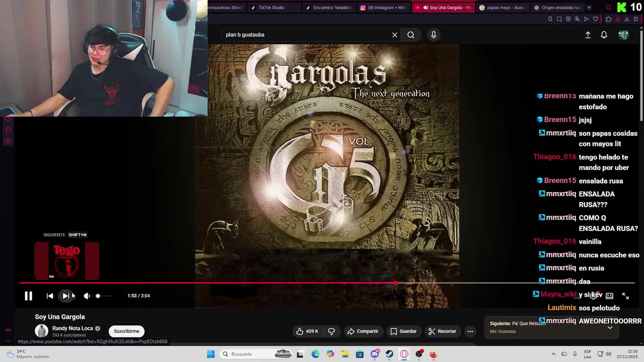Open a new browser tab
Image resolution: width=644 pixels, height=362 pixels.
coord(589,8)
